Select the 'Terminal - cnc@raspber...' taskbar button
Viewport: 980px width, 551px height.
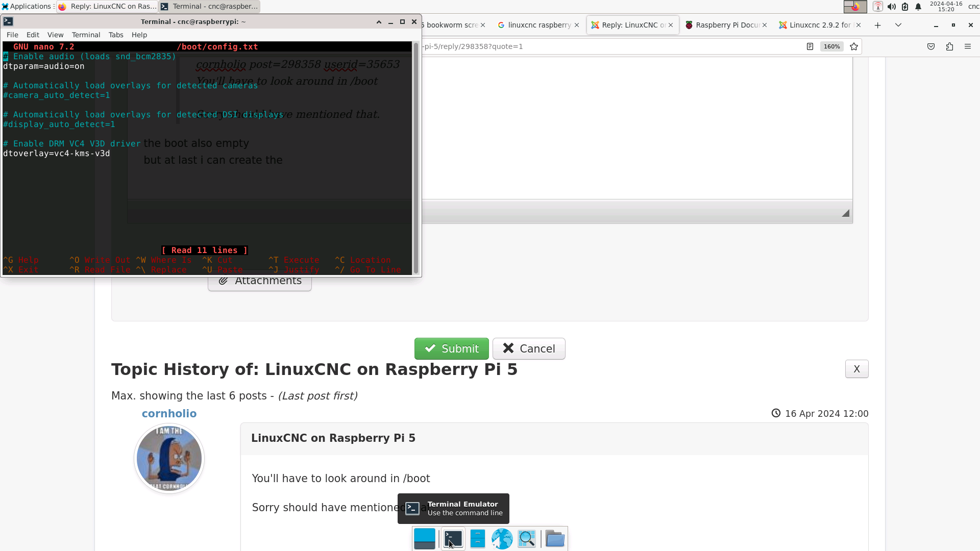coord(209,7)
